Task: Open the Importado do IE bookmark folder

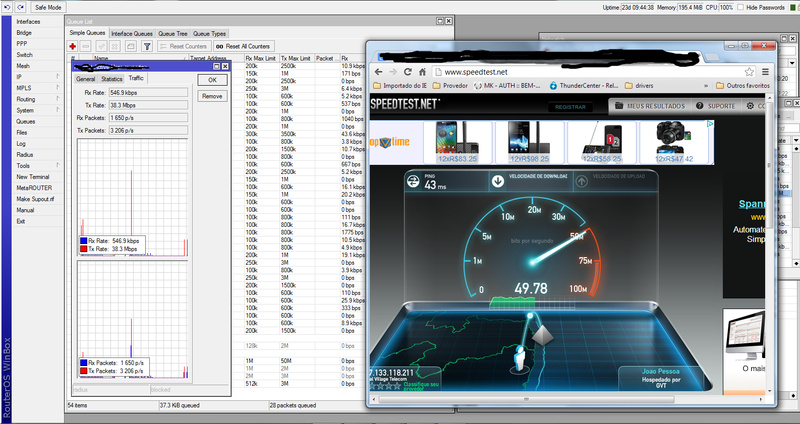Action: click(400, 86)
